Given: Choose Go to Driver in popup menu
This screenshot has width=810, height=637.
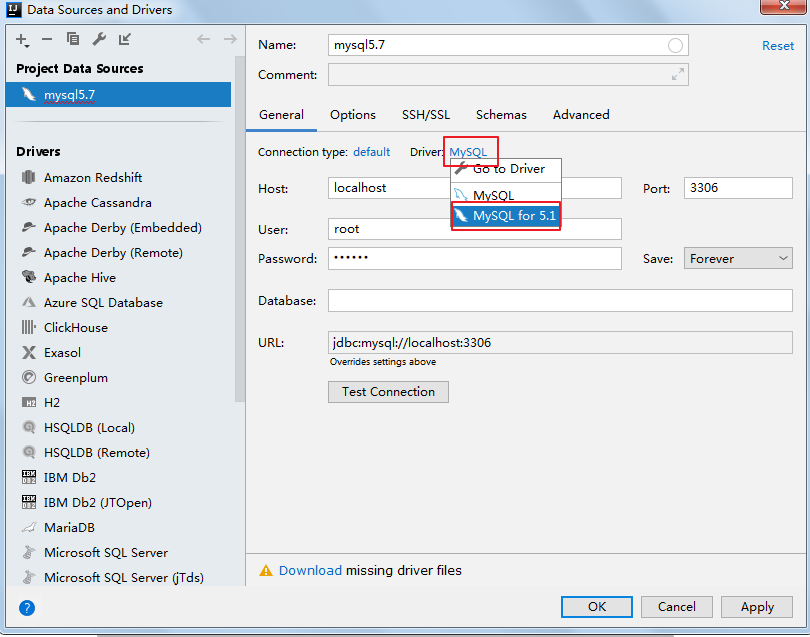Looking at the screenshot, I should click(506, 169).
